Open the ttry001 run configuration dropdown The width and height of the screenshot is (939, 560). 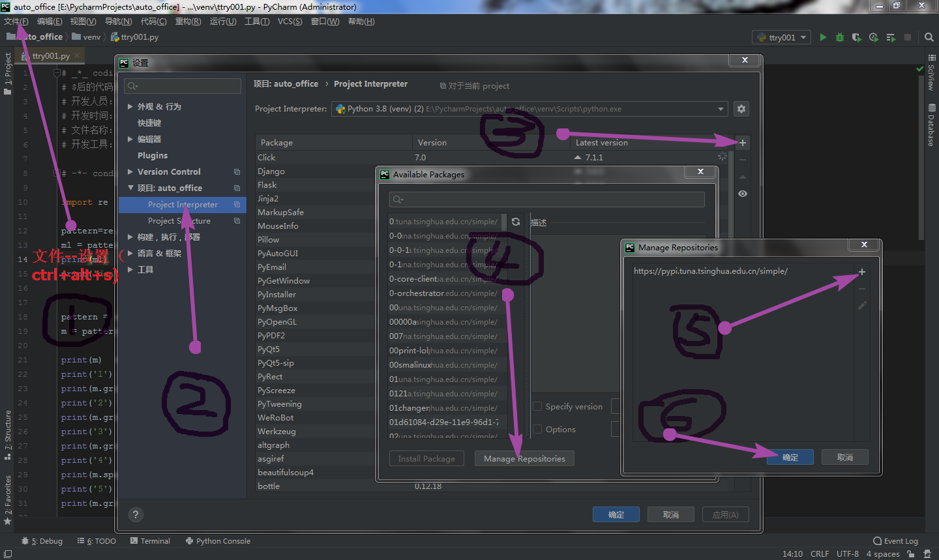pos(781,37)
